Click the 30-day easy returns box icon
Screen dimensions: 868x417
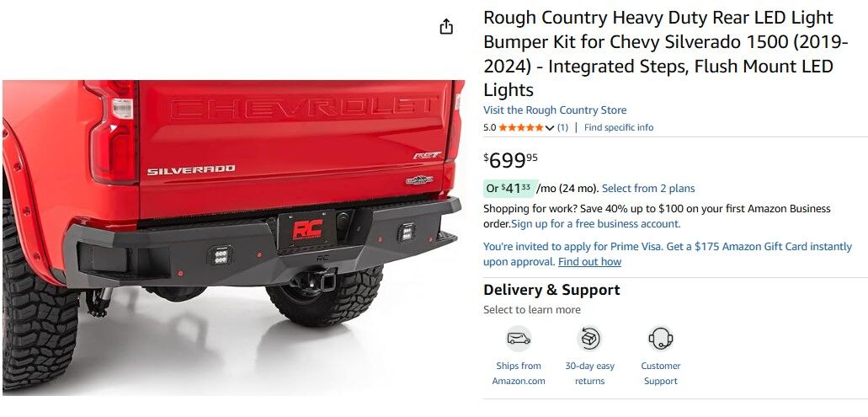[x=589, y=339]
